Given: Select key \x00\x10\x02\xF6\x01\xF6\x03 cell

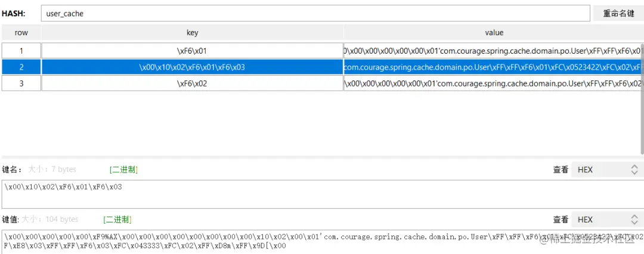Looking at the screenshot, I should 192,67.
